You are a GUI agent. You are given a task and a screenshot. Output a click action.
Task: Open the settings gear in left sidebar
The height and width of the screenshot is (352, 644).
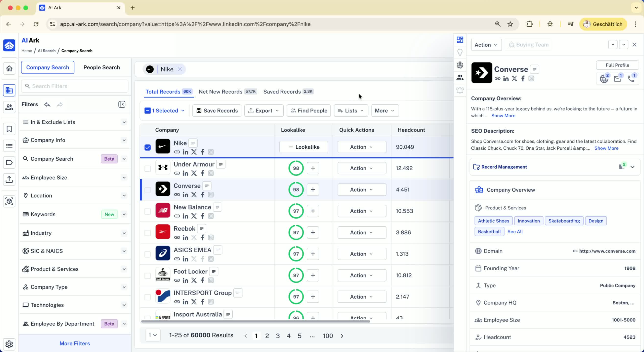(x=9, y=344)
